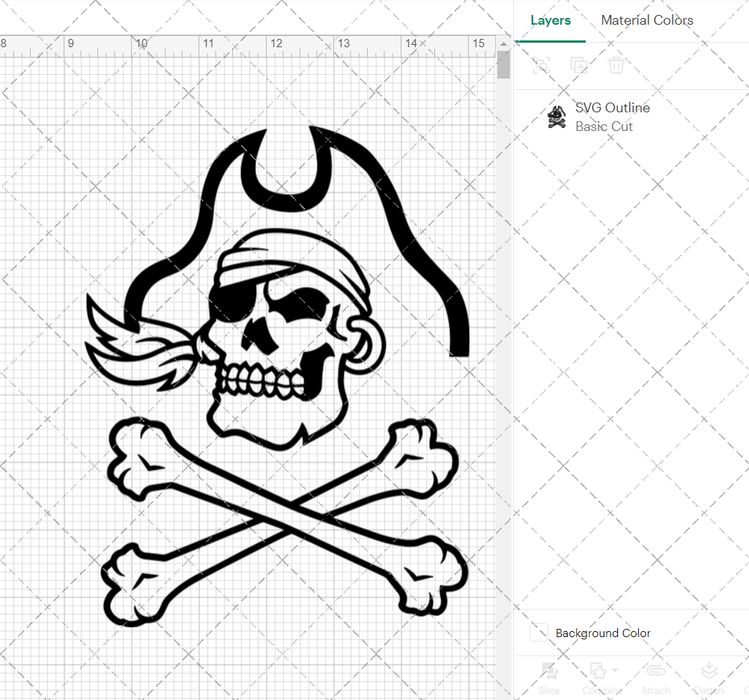The width and height of the screenshot is (749, 700).
Task: Open the Background Color swatch
Action: 539,632
